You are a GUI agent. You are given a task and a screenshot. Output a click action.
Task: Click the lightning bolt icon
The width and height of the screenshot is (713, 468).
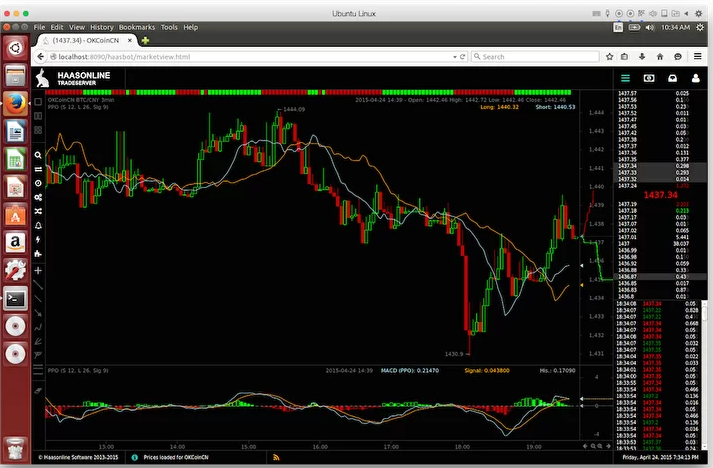pyautogui.click(x=38, y=240)
